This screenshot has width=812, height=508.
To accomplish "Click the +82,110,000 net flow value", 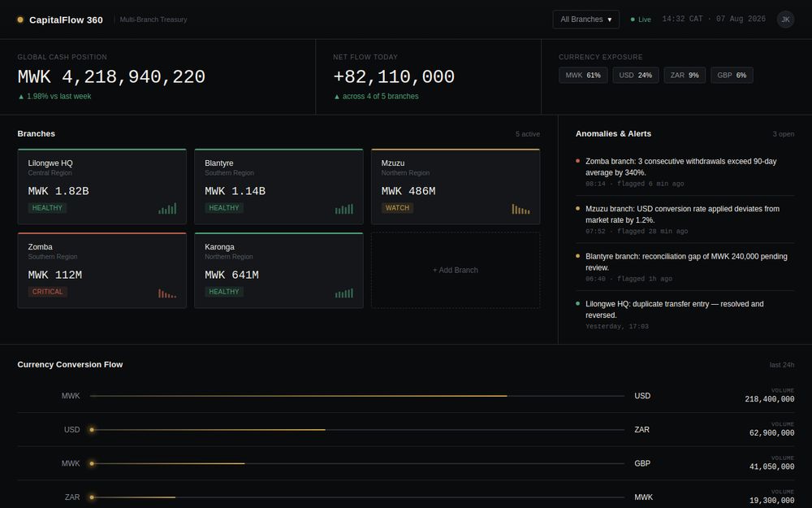I will click(x=394, y=76).
